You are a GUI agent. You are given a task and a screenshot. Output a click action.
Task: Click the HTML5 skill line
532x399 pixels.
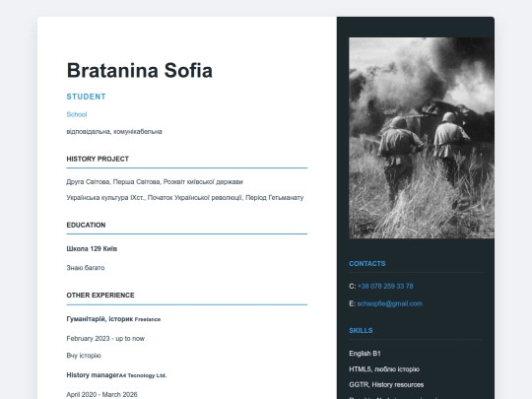pos(384,368)
